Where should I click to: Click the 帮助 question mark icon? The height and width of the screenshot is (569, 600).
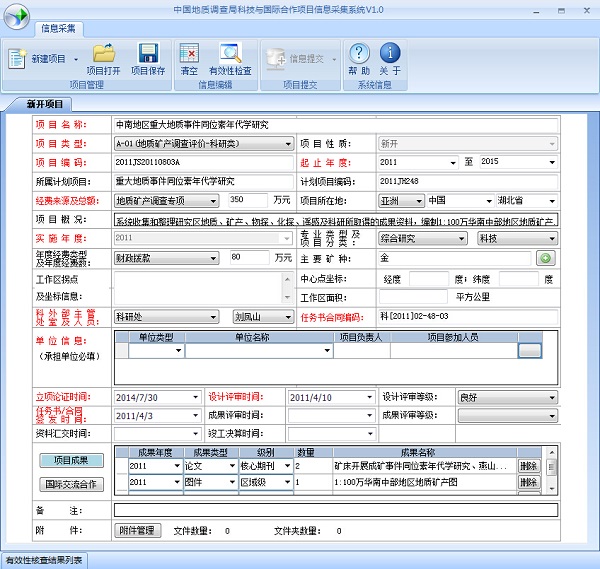click(x=359, y=53)
